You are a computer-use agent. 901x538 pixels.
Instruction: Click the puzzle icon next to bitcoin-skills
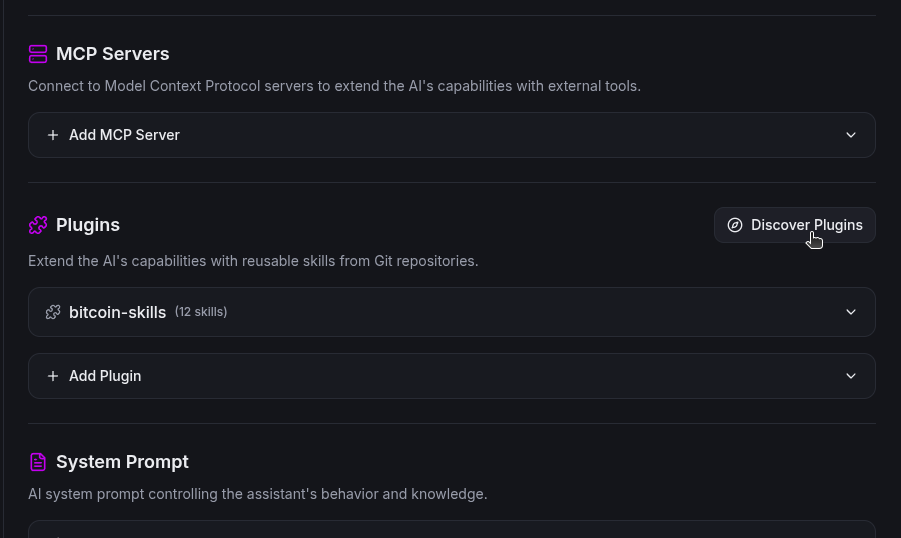pos(53,312)
